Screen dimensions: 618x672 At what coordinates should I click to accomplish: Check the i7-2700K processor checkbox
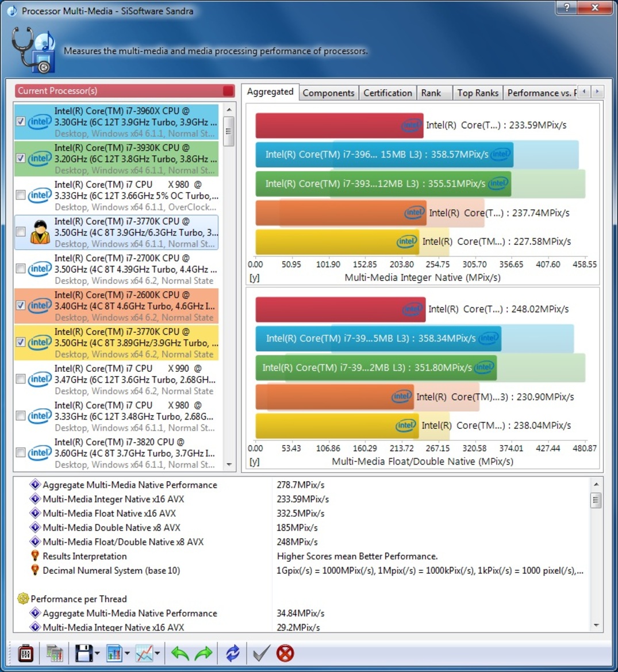coord(20,268)
